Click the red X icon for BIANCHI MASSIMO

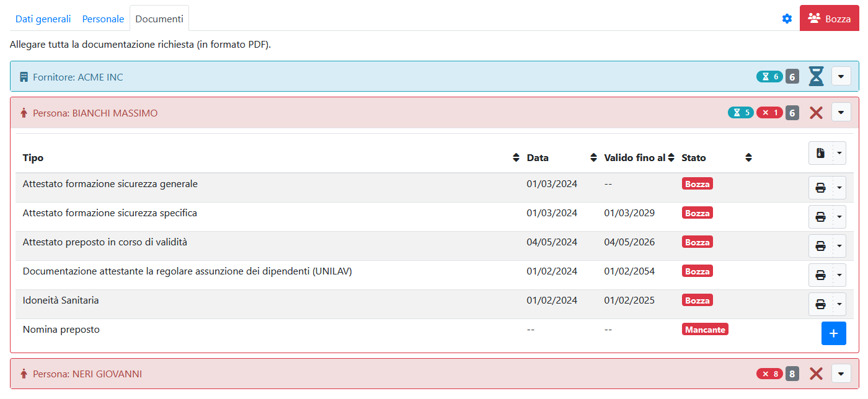tap(816, 113)
